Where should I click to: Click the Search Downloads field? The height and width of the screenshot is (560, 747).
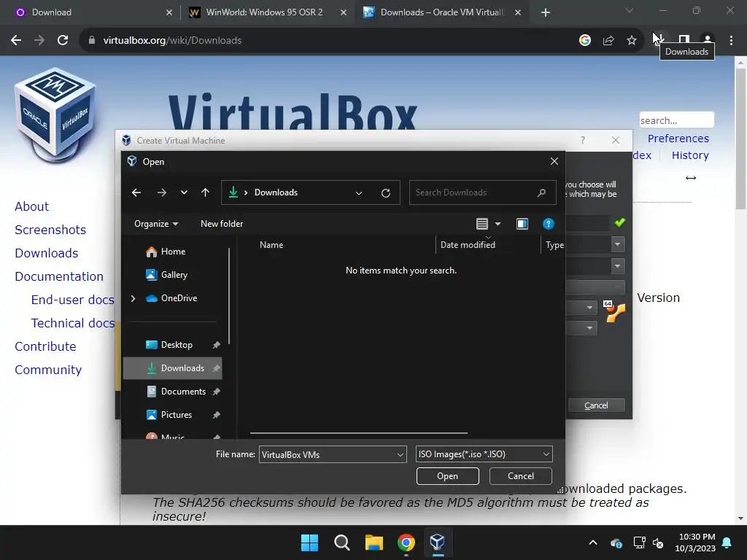click(x=482, y=192)
